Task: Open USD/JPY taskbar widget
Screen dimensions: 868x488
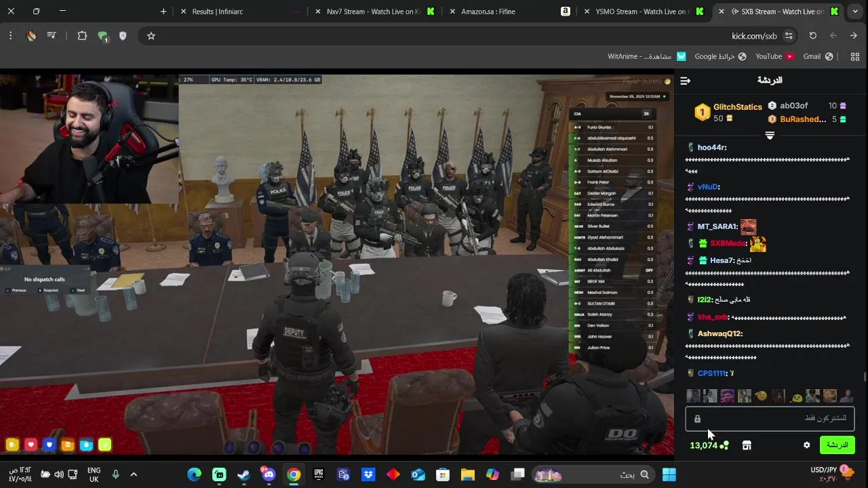Action: (x=831, y=474)
